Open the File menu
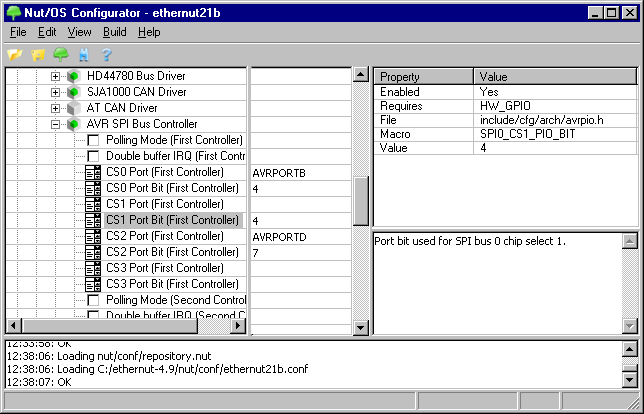Screen dimensions: 644x414 click(x=18, y=32)
